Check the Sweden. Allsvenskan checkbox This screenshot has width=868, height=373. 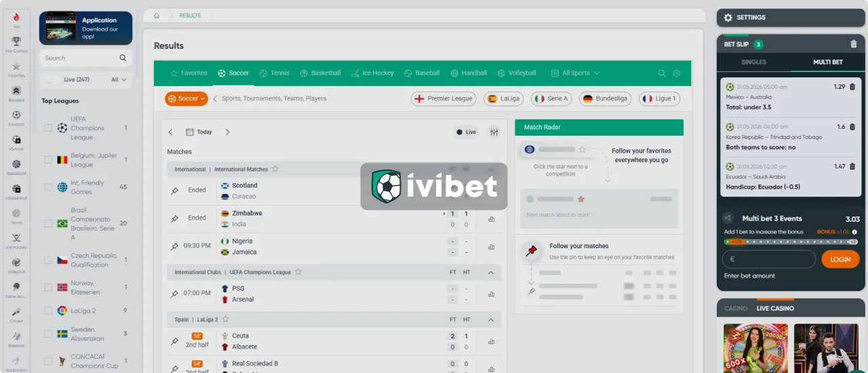click(48, 334)
